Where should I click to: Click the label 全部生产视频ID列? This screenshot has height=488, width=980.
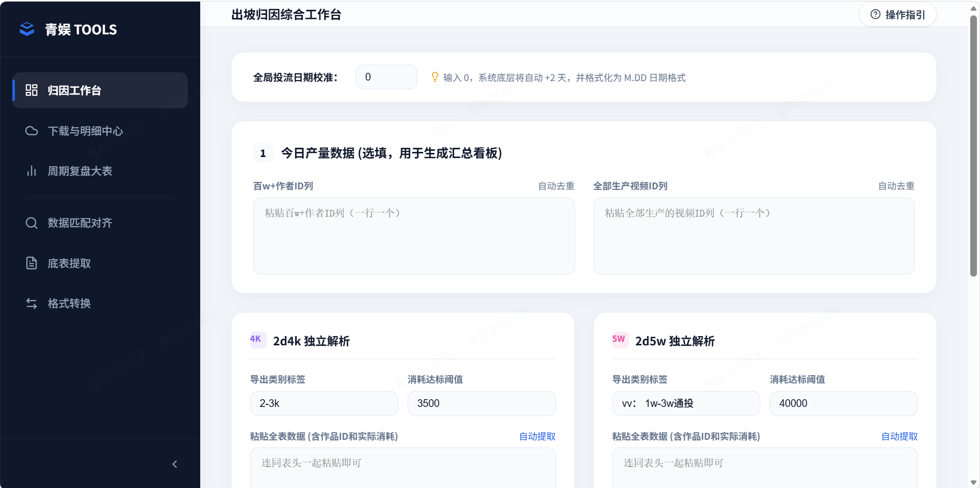click(x=630, y=186)
